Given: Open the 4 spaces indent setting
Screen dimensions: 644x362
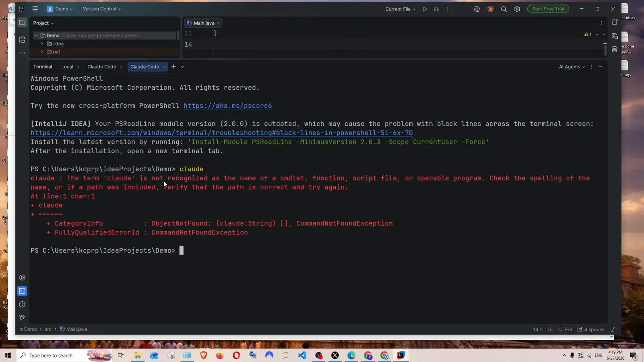Looking at the screenshot, I should click(591, 329).
